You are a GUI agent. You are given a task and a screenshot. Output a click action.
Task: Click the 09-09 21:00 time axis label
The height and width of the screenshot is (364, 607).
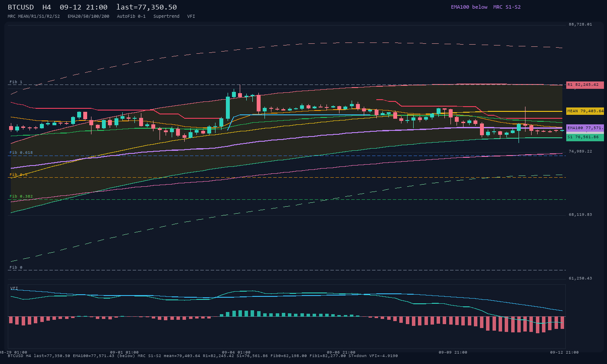[453, 352]
